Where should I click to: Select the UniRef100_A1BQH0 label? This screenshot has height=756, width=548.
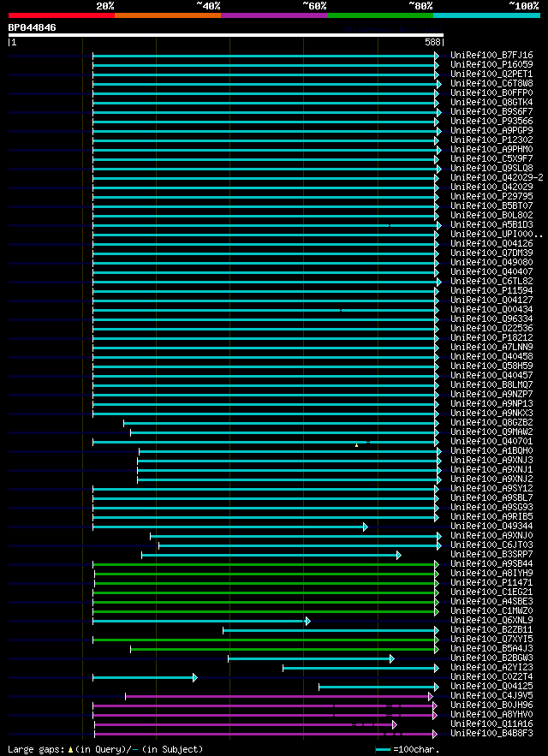(491, 451)
